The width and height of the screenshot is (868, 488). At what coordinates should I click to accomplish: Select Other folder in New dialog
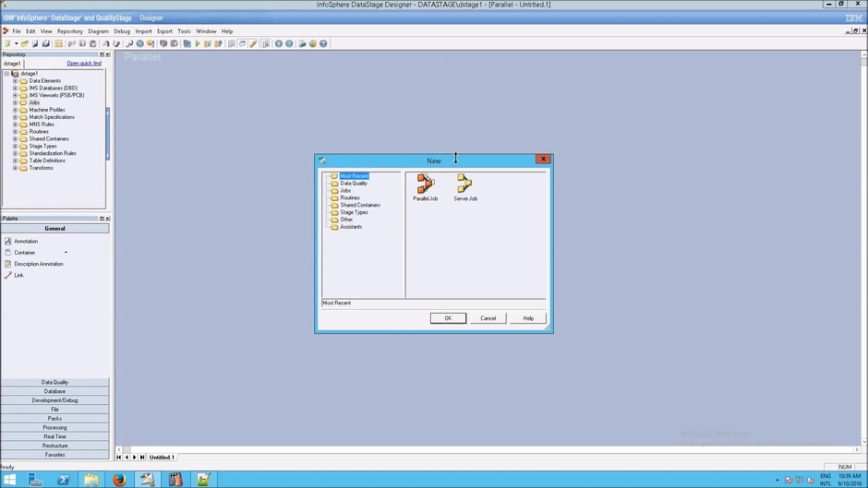point(346,220)
